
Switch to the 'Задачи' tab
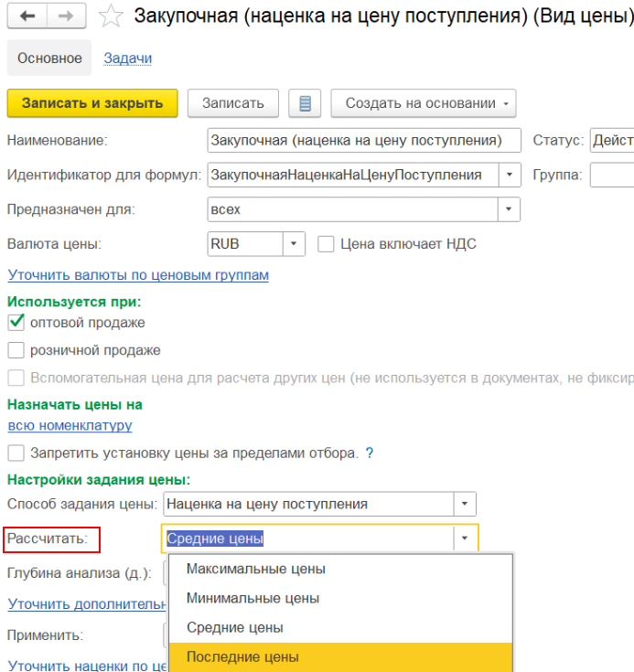pyautogui.click(x=127, y=58)
